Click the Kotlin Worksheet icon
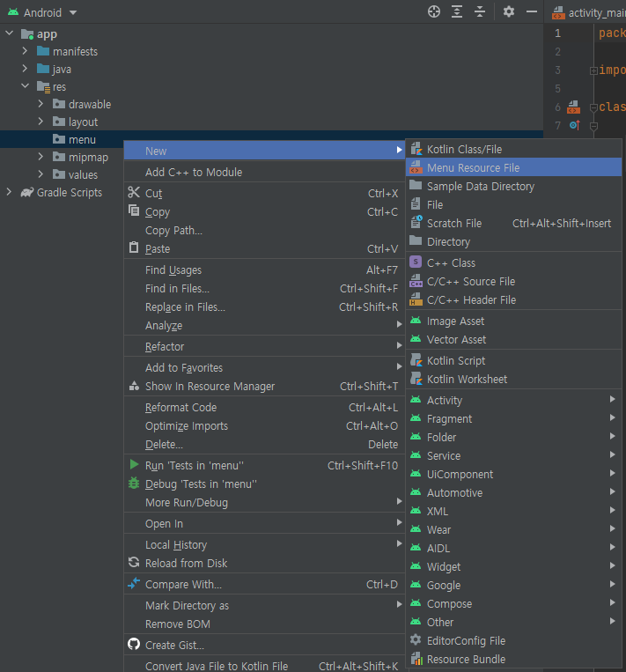 [x=416, y=379]
